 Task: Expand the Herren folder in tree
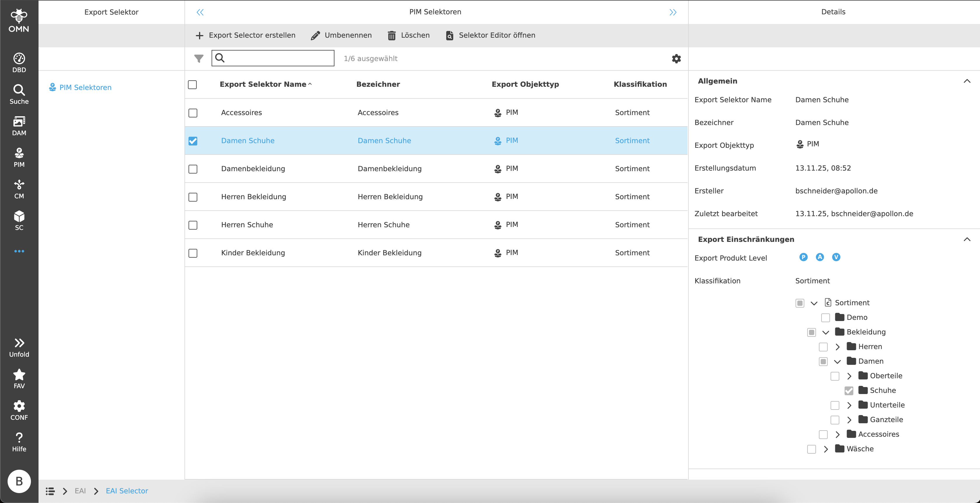[x=837, y=347]
